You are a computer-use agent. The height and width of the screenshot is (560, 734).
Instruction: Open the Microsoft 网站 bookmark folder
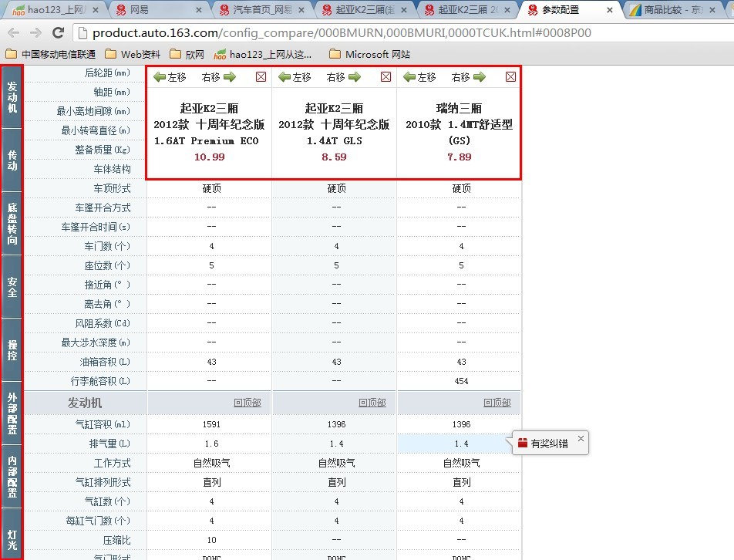click(370, 54)
